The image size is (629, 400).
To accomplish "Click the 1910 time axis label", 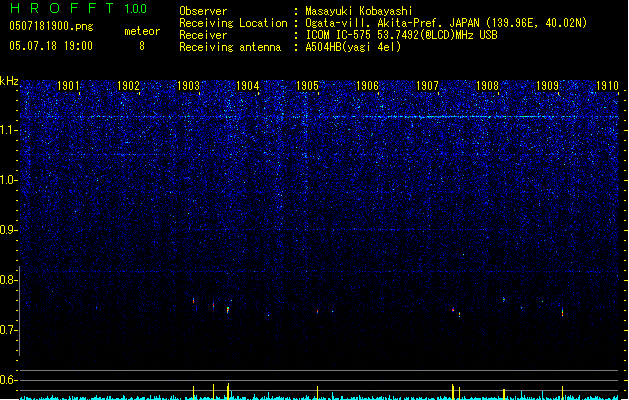I will pyautogui.click(x=607, y=86).
